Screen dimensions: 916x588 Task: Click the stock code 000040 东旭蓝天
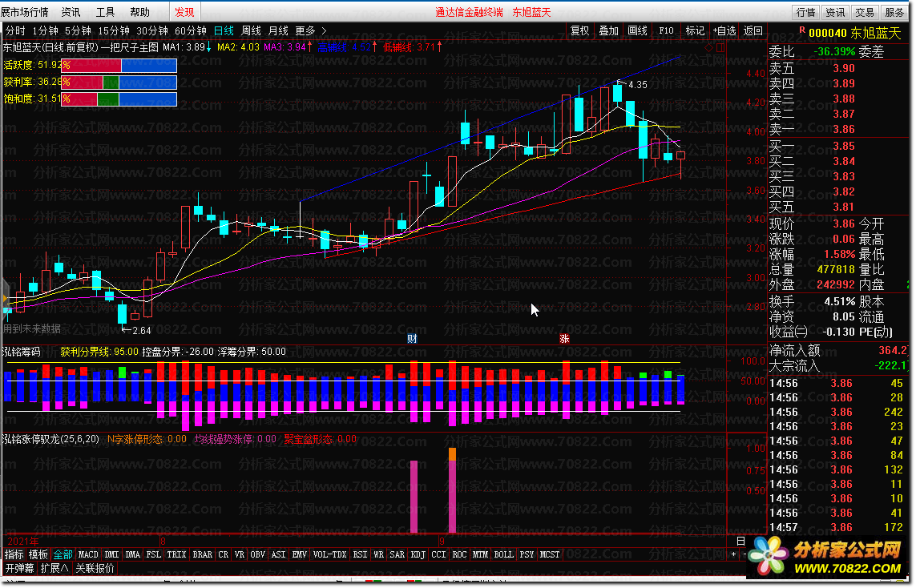(x=854, y=34)
